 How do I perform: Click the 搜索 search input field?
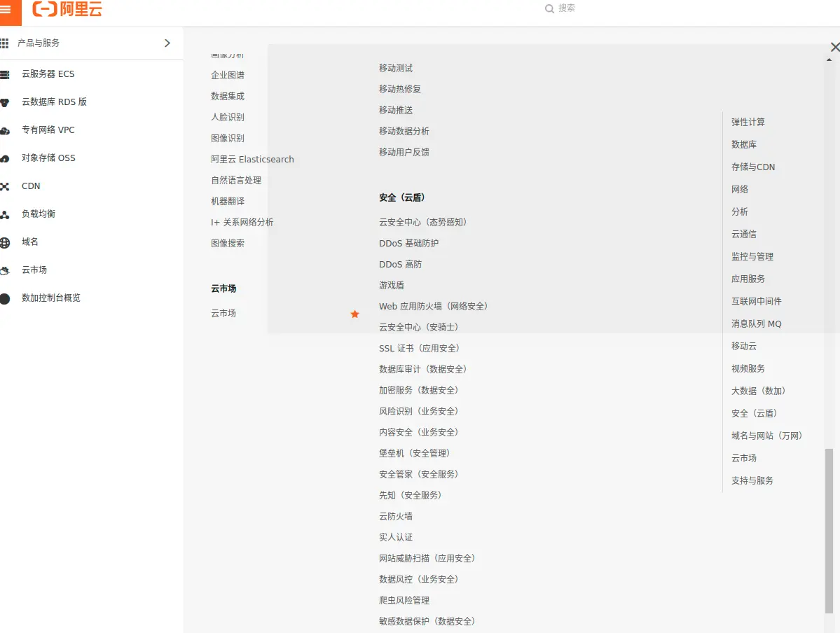pos(565,8)
